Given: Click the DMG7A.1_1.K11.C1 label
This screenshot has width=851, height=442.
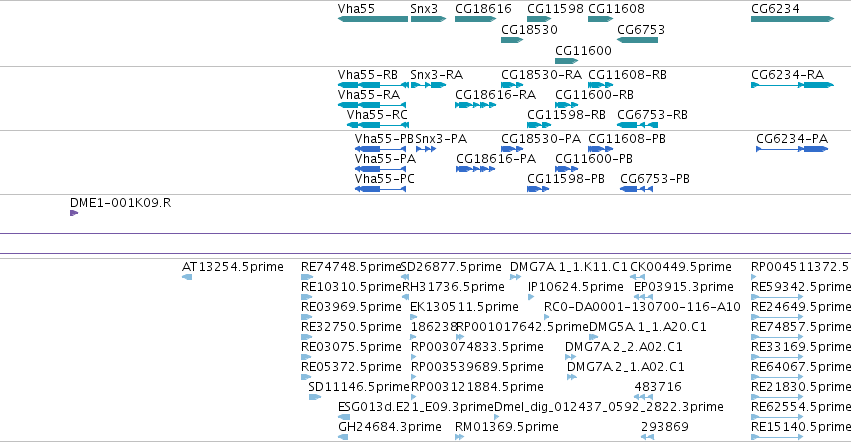Looking at the screenshot, I should click(568, 267).
